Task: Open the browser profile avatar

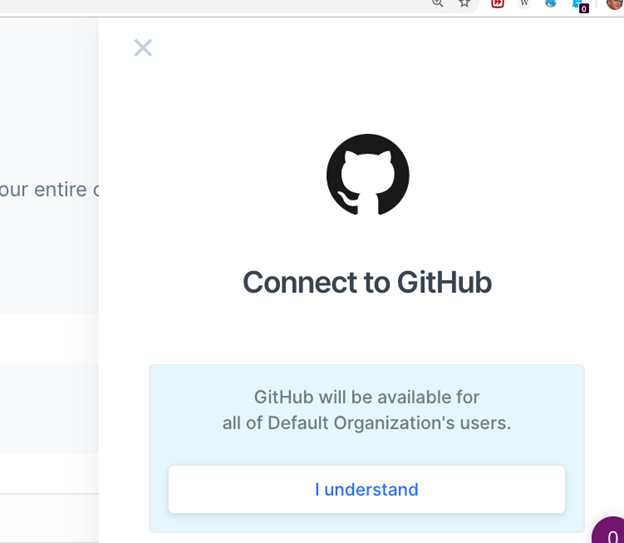Action: click(x=615, y=4)
